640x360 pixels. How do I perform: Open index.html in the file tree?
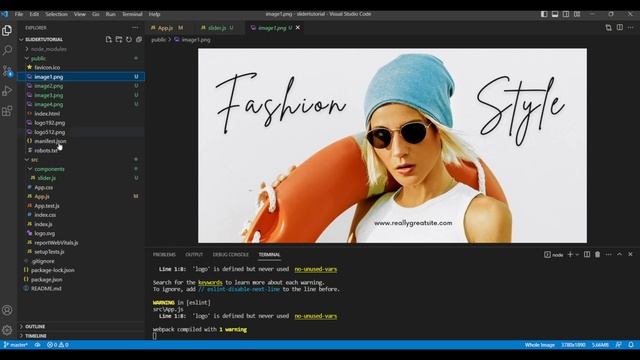(81, 113)
